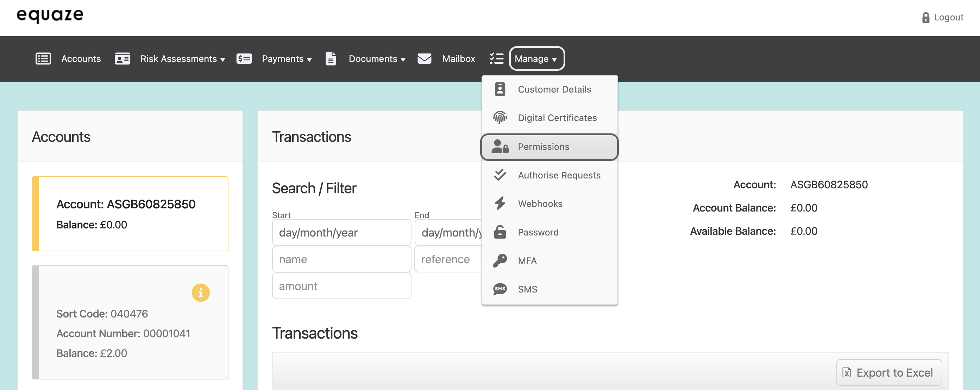Click the Customer Details ID badge icon

click(x=500, y=89)
